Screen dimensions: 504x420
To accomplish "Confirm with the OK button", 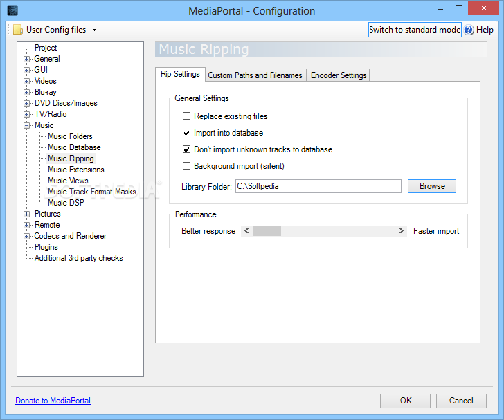I will 405,401.
